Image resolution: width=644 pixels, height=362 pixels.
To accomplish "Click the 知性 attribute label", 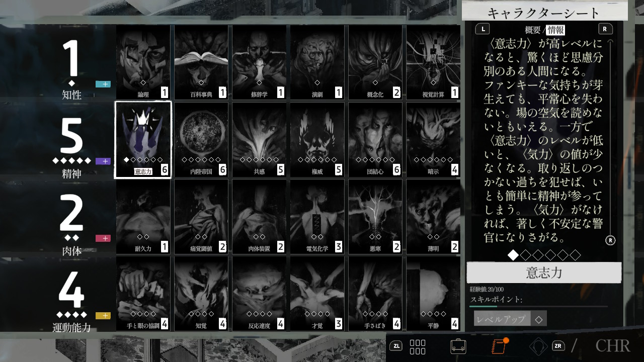I will 72,95.
